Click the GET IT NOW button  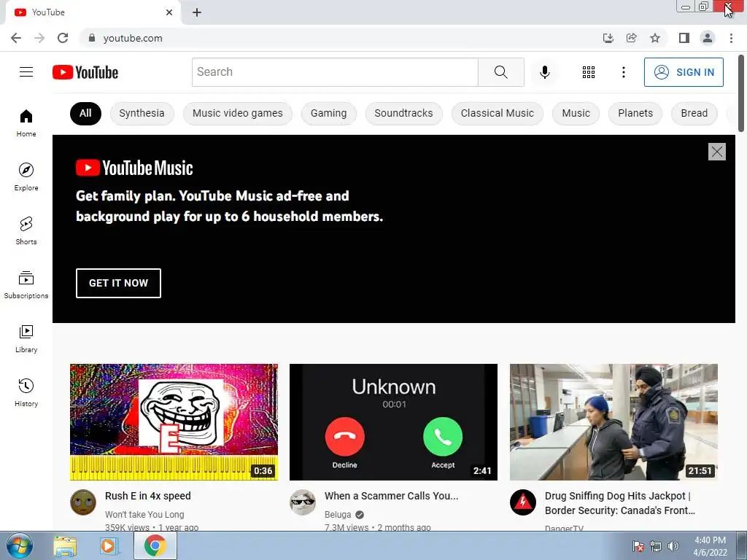coord(118,283)
